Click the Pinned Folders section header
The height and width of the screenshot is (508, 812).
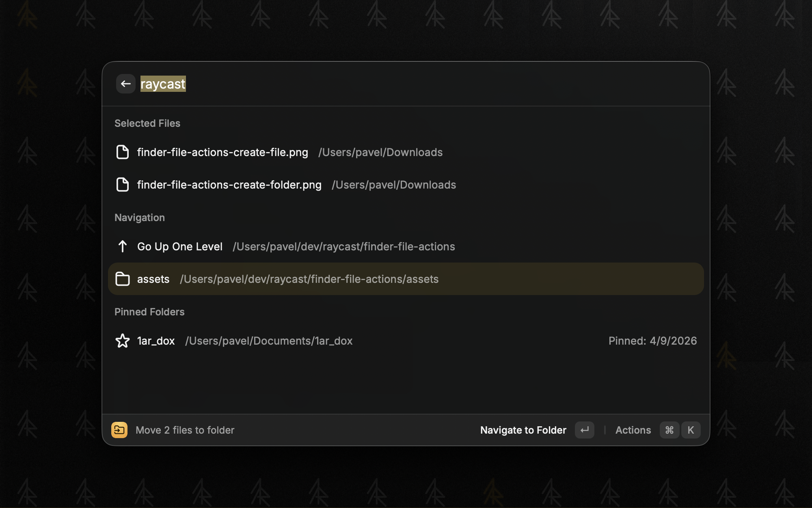click(149, 312)
